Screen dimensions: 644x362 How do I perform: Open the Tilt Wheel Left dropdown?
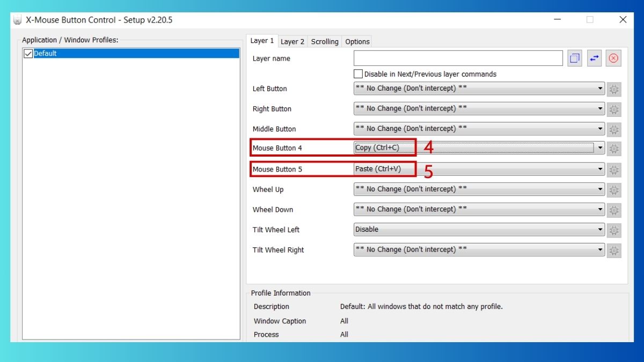(479, 230)
